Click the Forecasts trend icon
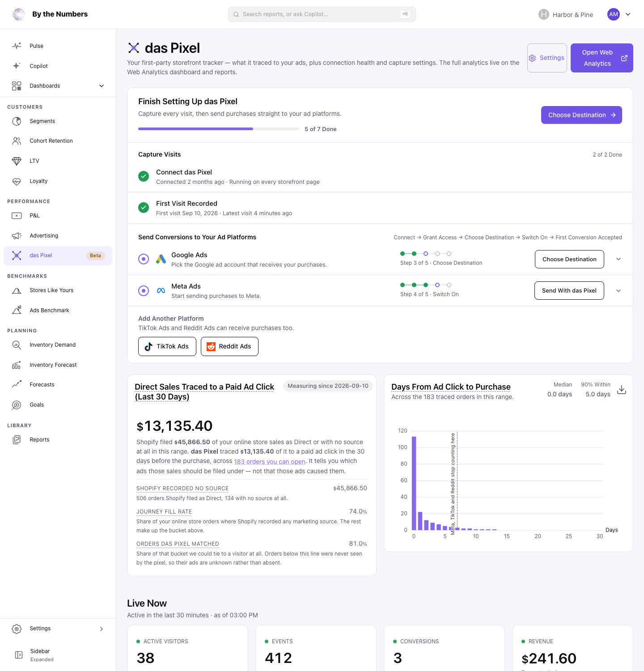The width and height of the screenshot is (644, 671). click(x=17, y=385)
